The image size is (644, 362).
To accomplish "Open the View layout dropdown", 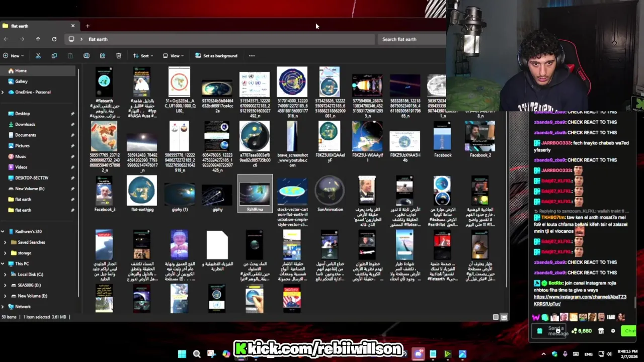I will [173, 56].
